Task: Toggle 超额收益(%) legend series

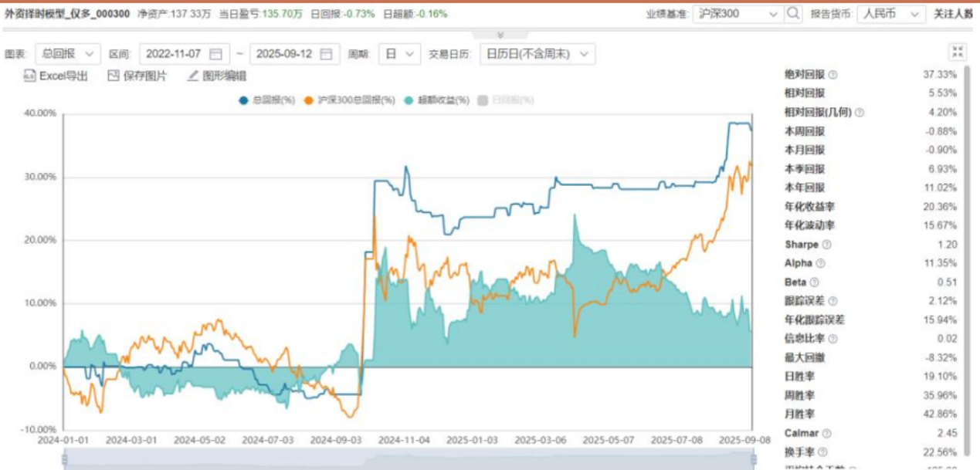Action: [x=437, y=100]
